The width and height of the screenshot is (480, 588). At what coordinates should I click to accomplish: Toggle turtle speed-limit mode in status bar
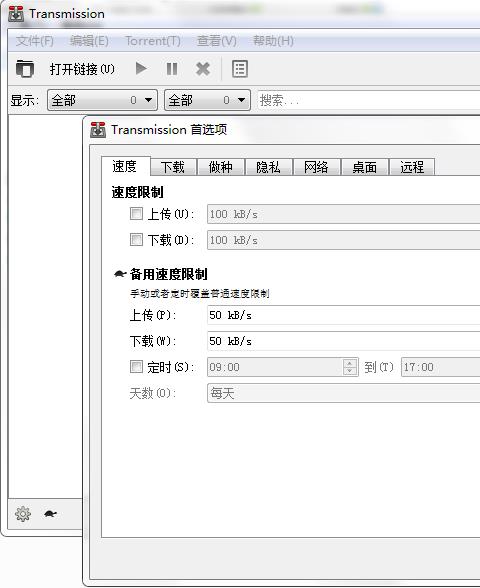51,514
